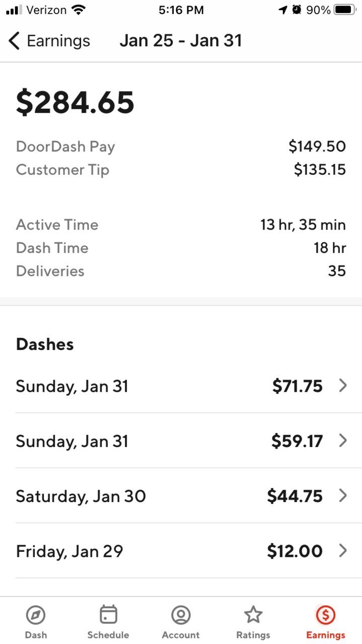This screenshot has width=362, height=644.
Task: Select the Earnings dollar icon
Action: [326, 615]
